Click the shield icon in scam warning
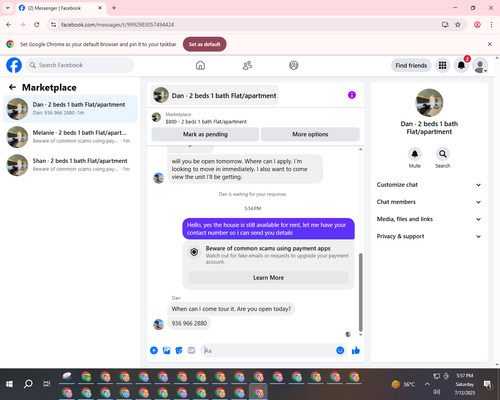Screen dimensions: 500x400 click(194, 252)
